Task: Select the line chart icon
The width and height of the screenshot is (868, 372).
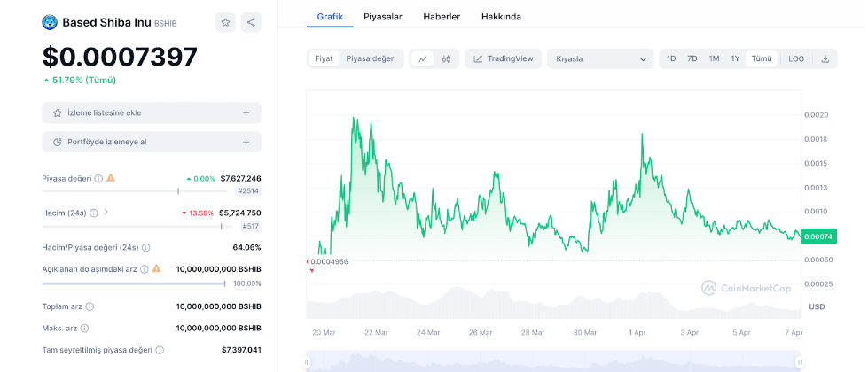Action: pos(423,59)
